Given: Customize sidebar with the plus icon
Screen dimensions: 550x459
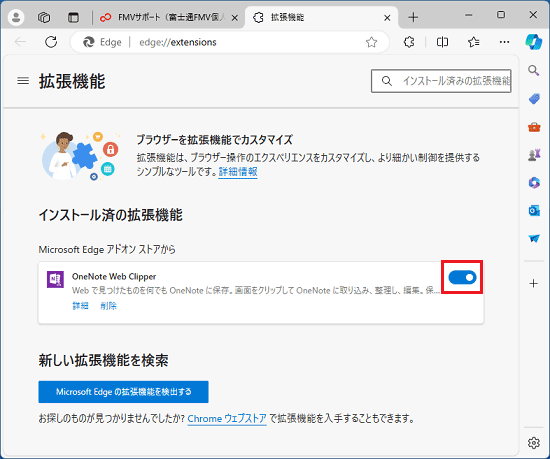Looking at the screenshot, I should (534, 283).
